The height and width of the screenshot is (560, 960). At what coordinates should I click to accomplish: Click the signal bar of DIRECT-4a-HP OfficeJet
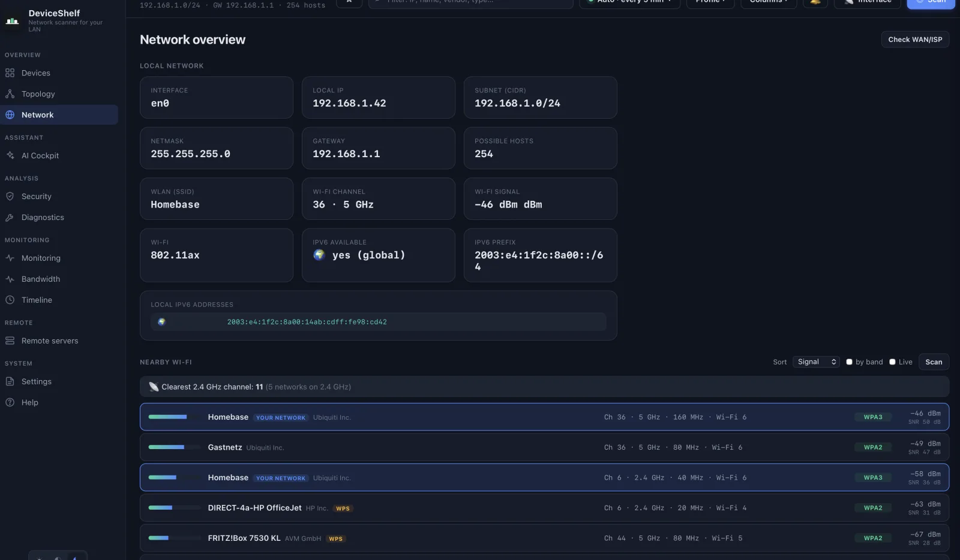(174, 508)
